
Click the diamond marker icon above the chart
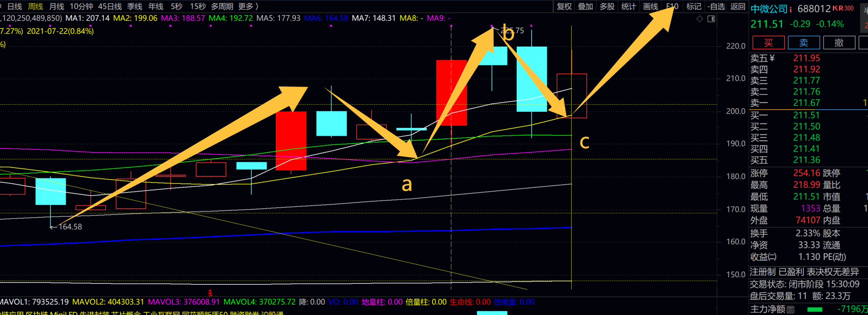pos(699,19)
